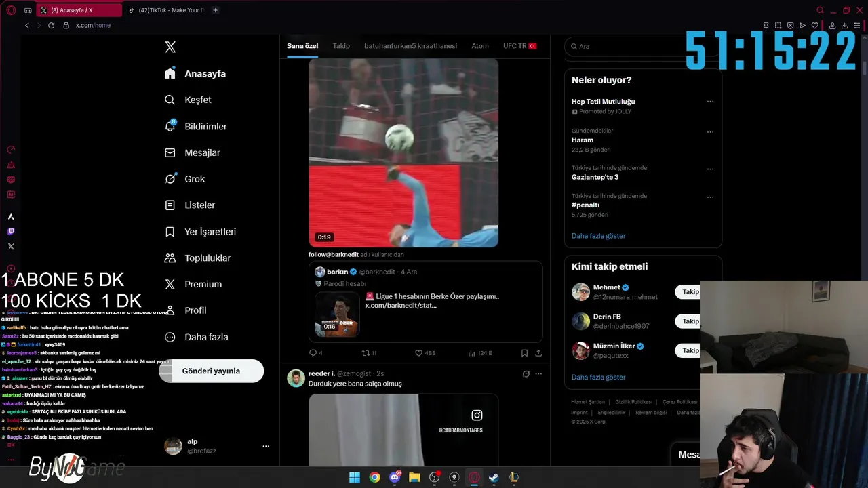This screenshot has height=488, width=868.
Task: Switch to batuhanfurkan5 kıraathanesi tab
Action: (x=410, y=46)
